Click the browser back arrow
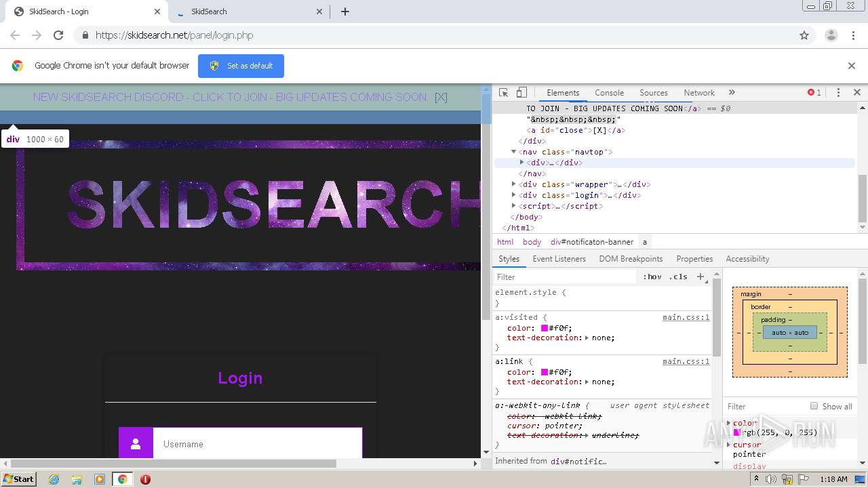 (x=15, y=35)
